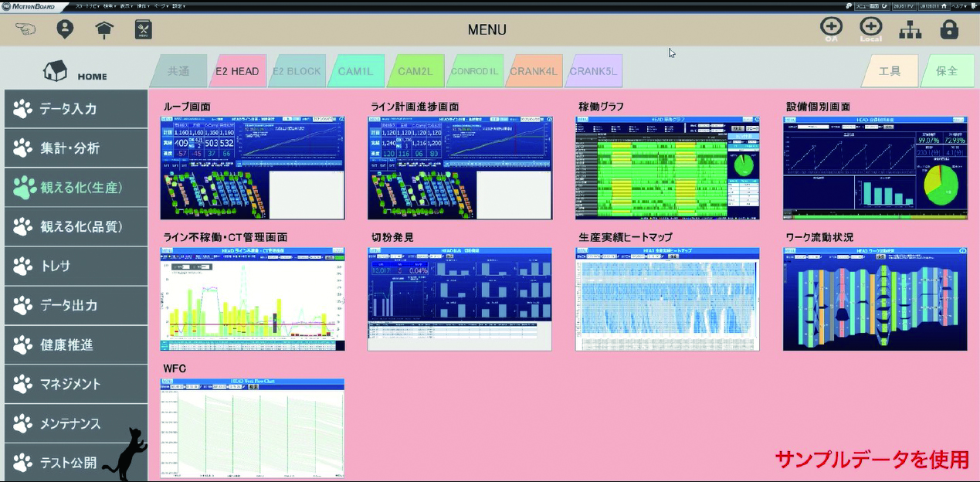Viewport: 980px width, 482px height.
Task: Open the hierarchy tree icon
Action: pyautogui.click(x=910, y=30)
